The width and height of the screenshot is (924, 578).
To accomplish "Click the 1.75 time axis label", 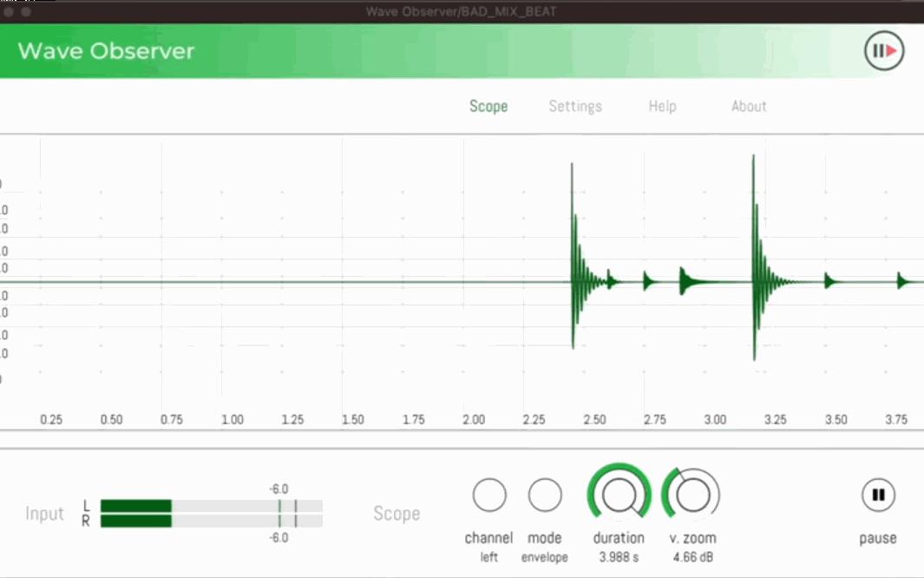I will point(414,419).
